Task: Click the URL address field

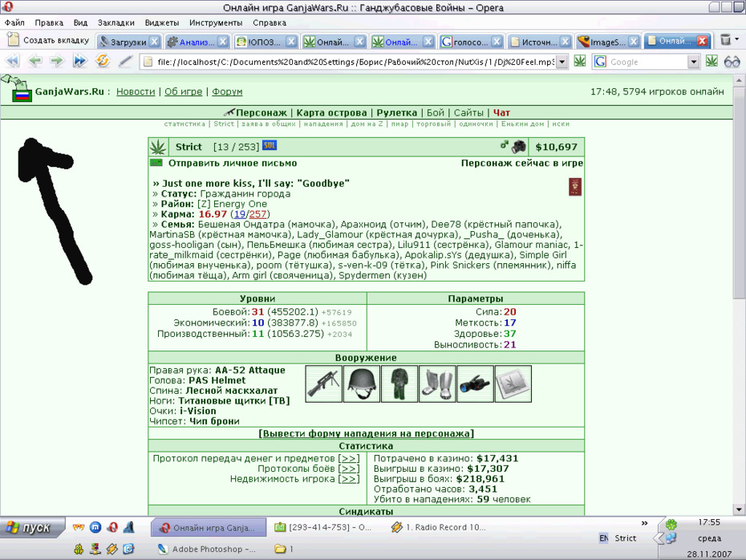Action: 355,62
